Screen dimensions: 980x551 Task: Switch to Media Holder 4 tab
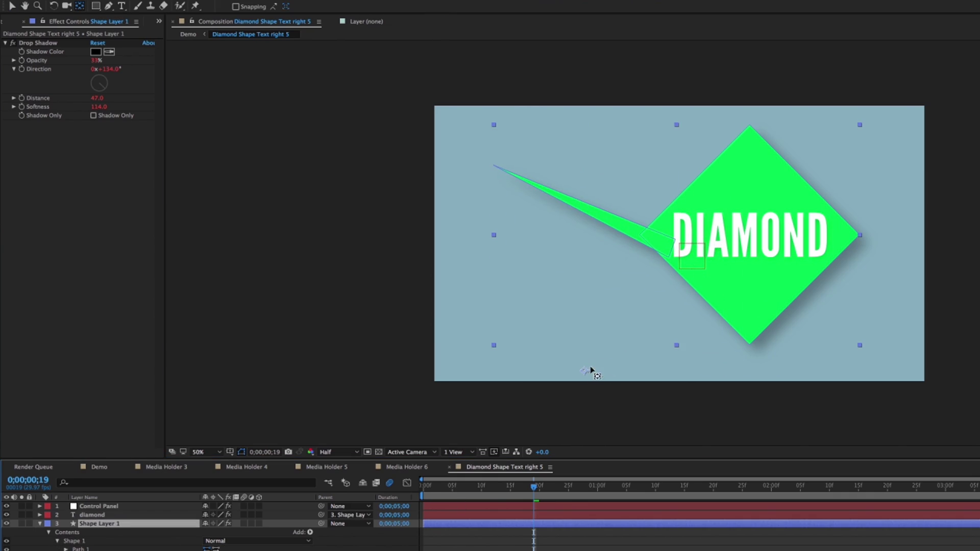click(246, 467)
